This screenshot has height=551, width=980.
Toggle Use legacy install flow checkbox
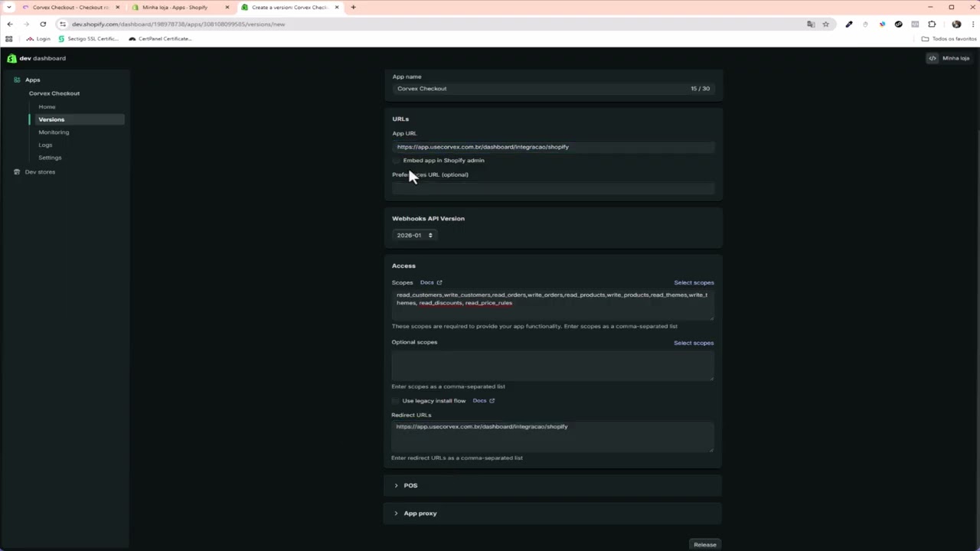click(x=395, y=400)
